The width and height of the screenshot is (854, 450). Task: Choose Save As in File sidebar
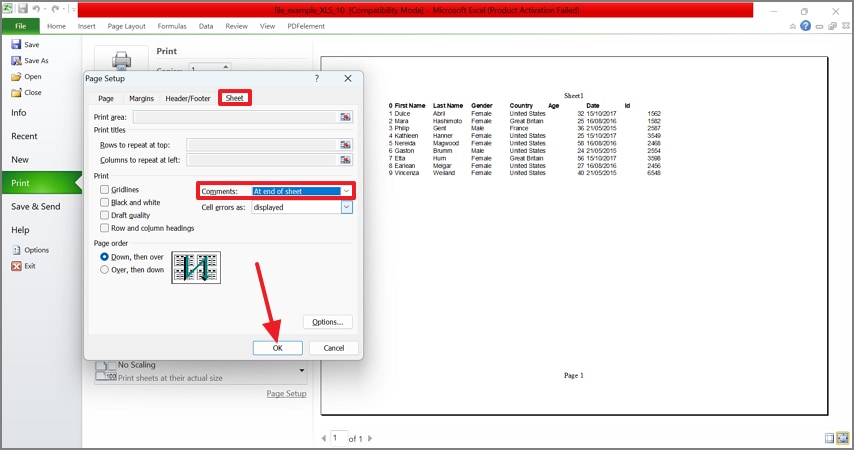click(x=30, y=60)
